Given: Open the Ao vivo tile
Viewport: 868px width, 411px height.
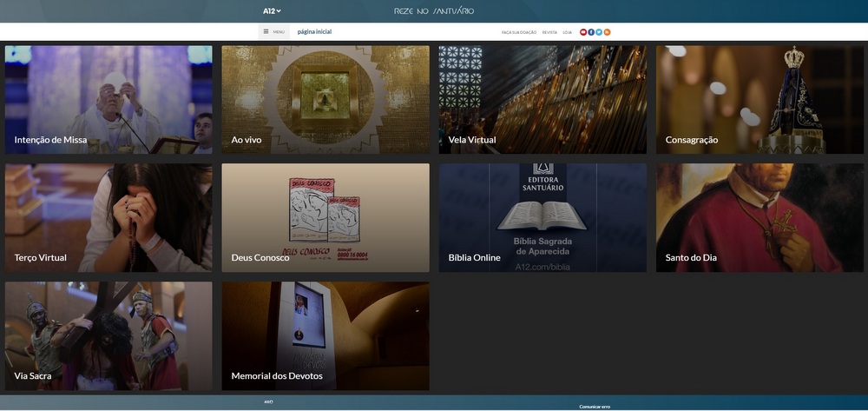Looking at the screenshot, I should coord(325,100).
